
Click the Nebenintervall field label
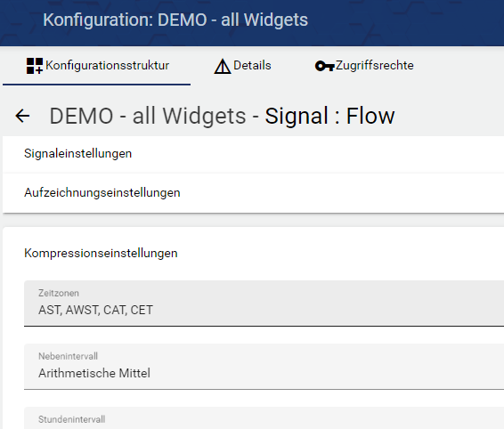[x=68, y=356]
